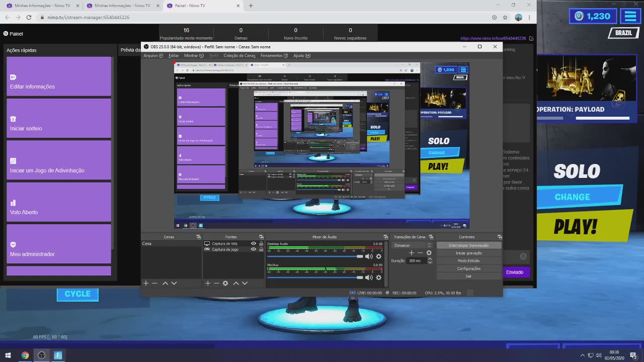Remove scene with minus icon in Cenas
The width and height of the screenshot is (644, 362).
coord(154,283)
